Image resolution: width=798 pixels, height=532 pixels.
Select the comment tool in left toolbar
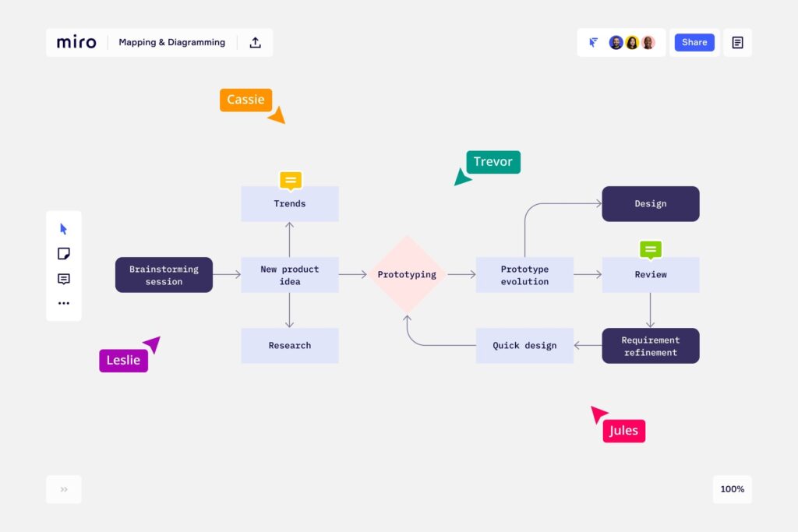(x=64, y=279)
